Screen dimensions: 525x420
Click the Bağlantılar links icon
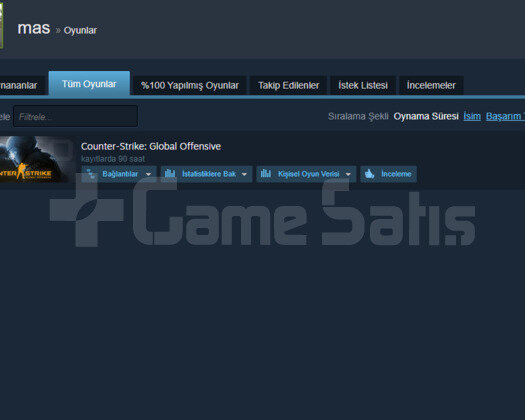(x=90, y=174)
